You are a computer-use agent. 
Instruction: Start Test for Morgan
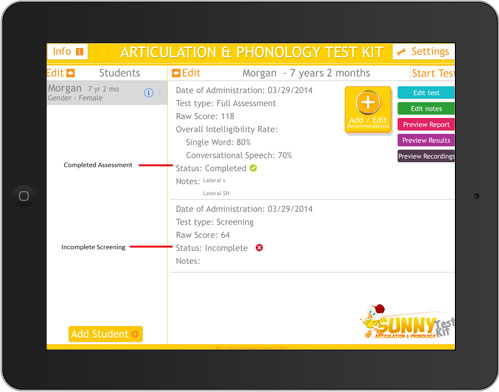click(432, 73)
